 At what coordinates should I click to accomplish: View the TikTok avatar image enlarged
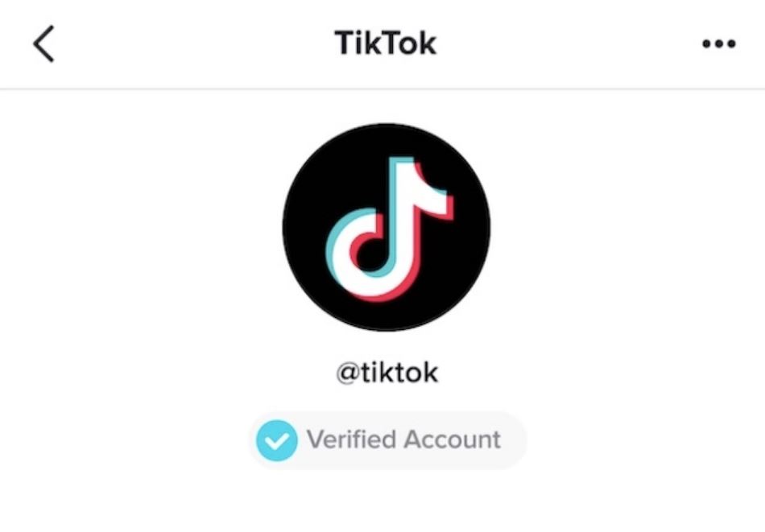coord(387,227)
